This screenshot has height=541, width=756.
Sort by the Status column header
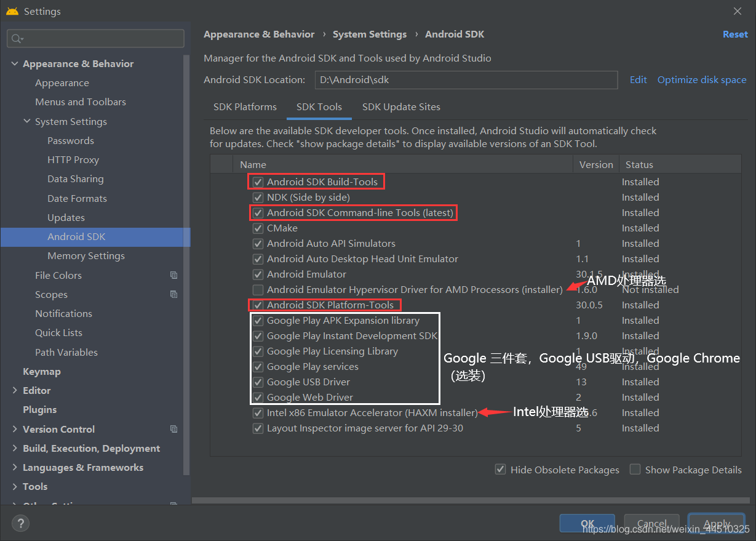(680, 164)
